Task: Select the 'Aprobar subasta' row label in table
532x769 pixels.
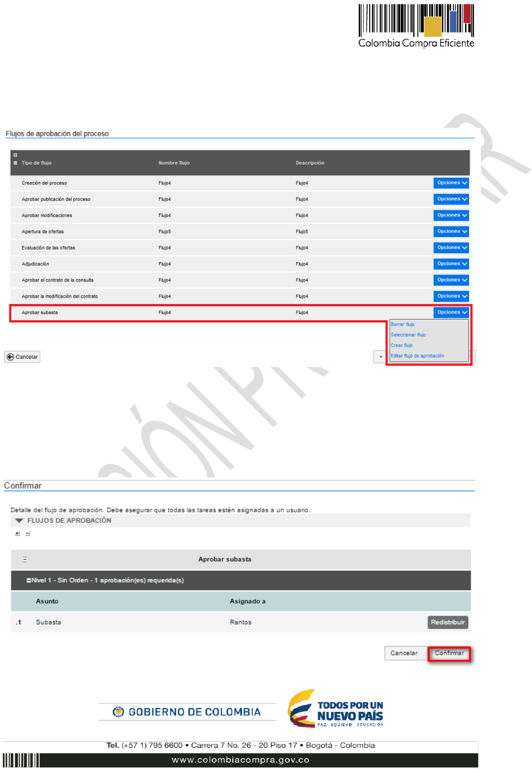Action: pos(40,312)
